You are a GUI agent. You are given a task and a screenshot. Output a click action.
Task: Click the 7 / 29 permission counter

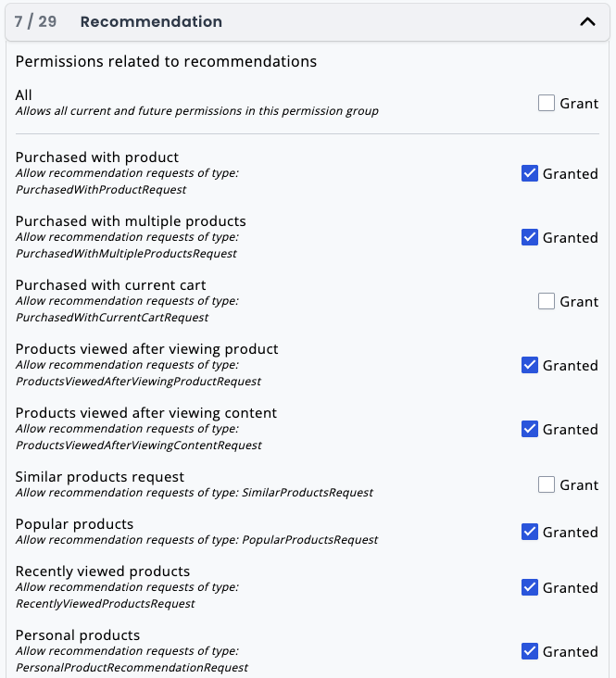[35, 21]
